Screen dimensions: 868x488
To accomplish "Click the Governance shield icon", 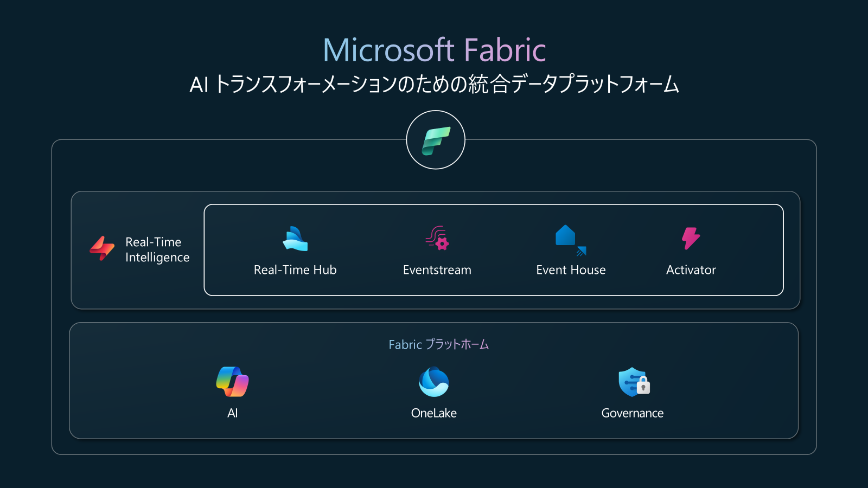I will 634,382.
